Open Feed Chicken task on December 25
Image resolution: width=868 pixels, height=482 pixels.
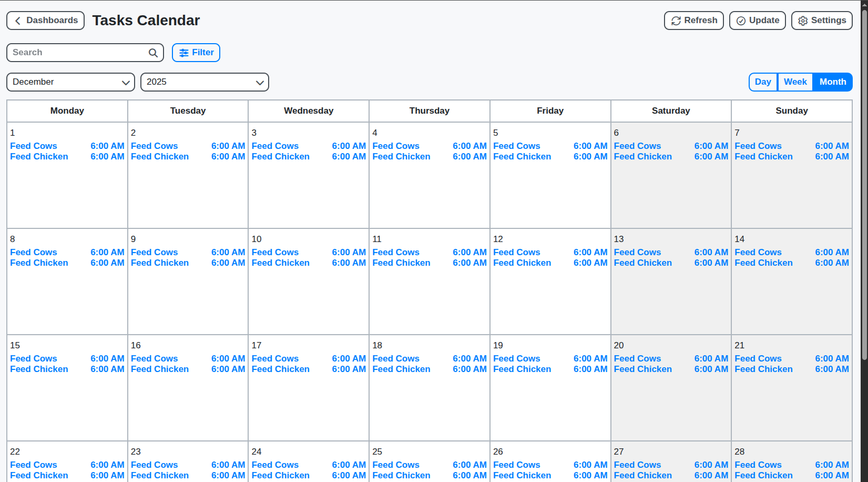coord(401,475)
